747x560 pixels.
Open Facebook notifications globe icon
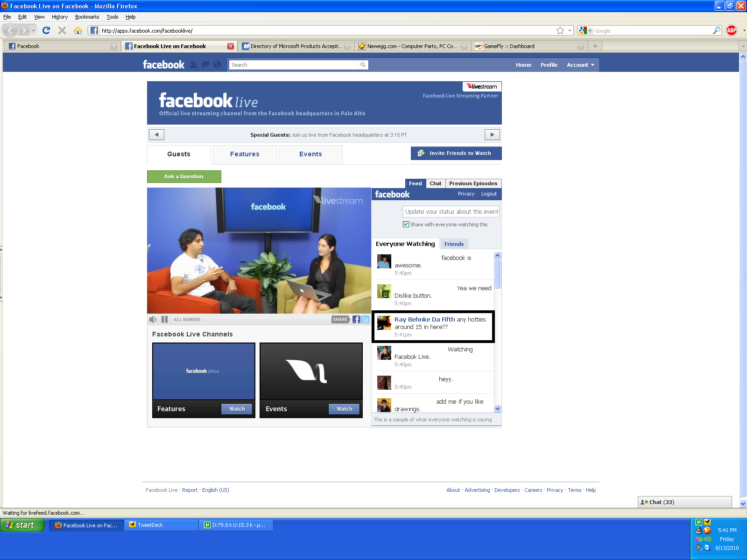click(217, 64)
